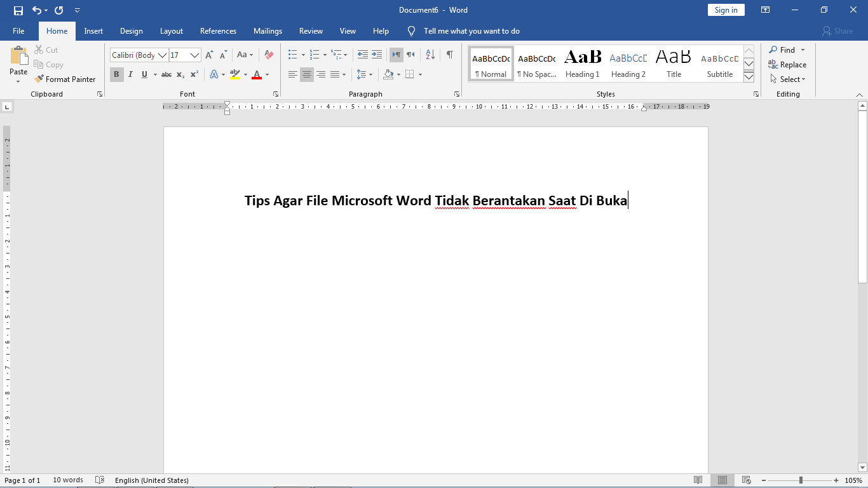Viewport: 868px width, 488px height.
Task: Expand the Line and Paragraph Spacing options
Action: (370, 74)
